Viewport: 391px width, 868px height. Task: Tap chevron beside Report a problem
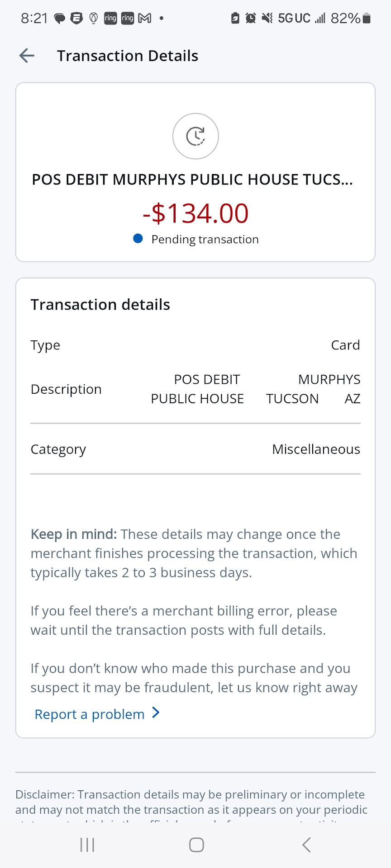coord(156,713)
